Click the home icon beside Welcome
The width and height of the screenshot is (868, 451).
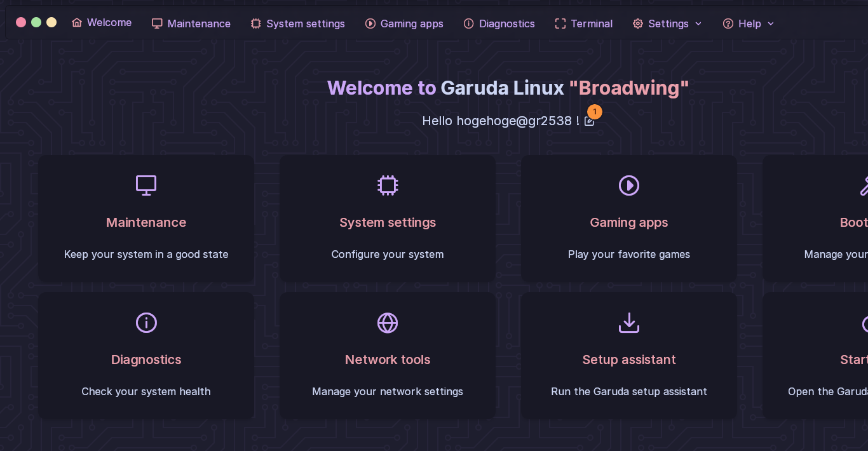tap(77, 23)
